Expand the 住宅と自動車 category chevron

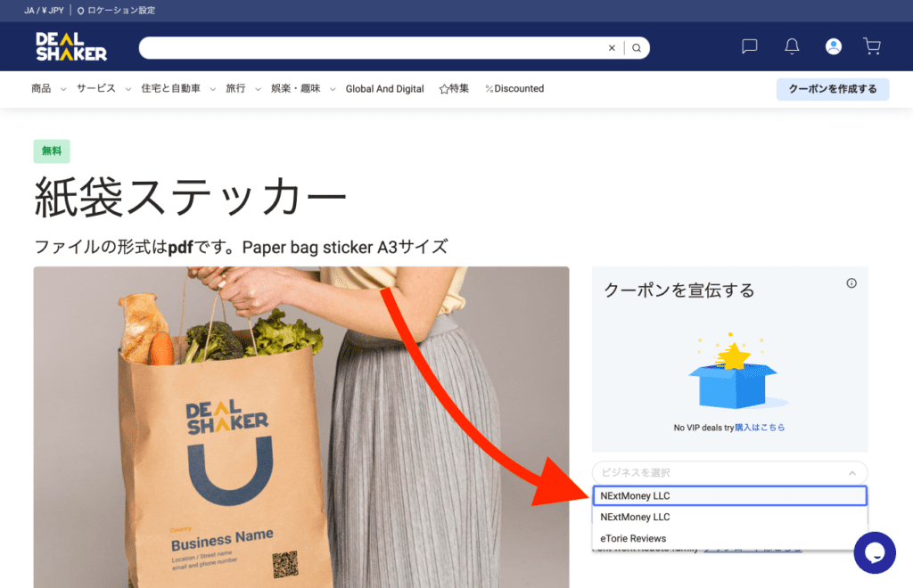point(212,89)
